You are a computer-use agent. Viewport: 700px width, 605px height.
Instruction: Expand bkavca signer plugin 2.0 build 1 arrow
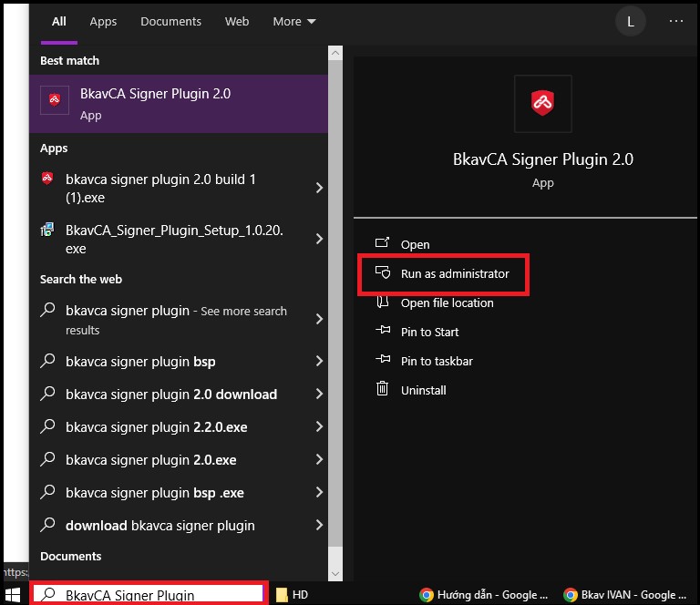(x=319, y=188)
